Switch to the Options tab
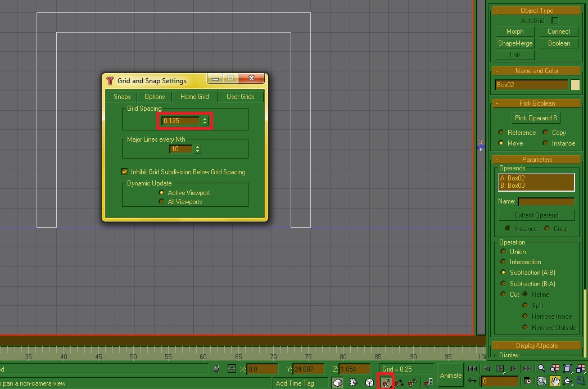Viewport: 588px width, 389px height. coord(155,96)
